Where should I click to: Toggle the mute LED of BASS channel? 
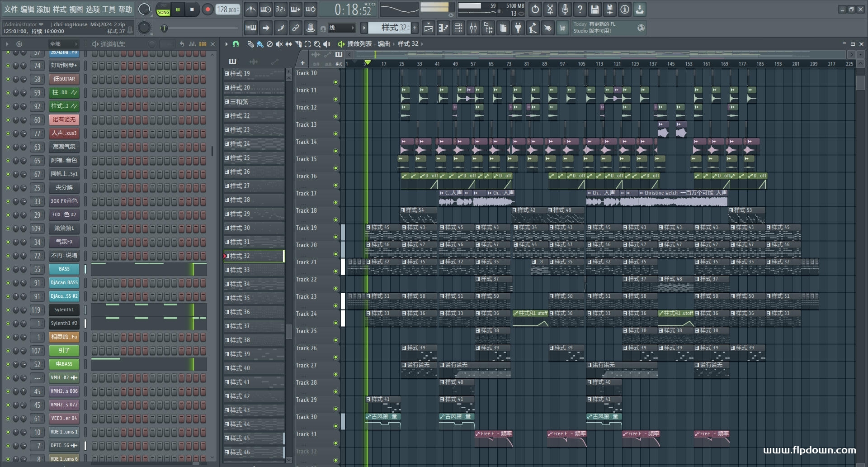coord(8,269)
